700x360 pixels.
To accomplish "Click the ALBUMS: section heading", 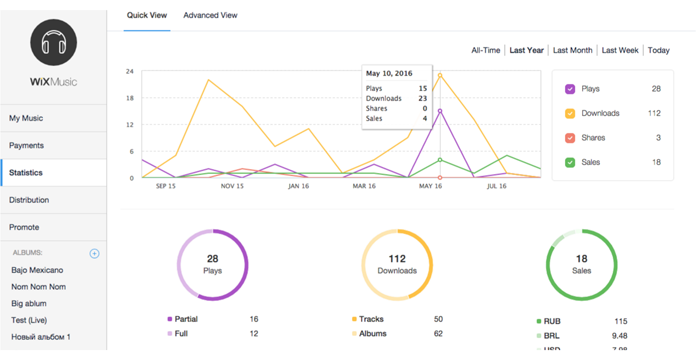I will pyautogui.click(x=28, y=253).
